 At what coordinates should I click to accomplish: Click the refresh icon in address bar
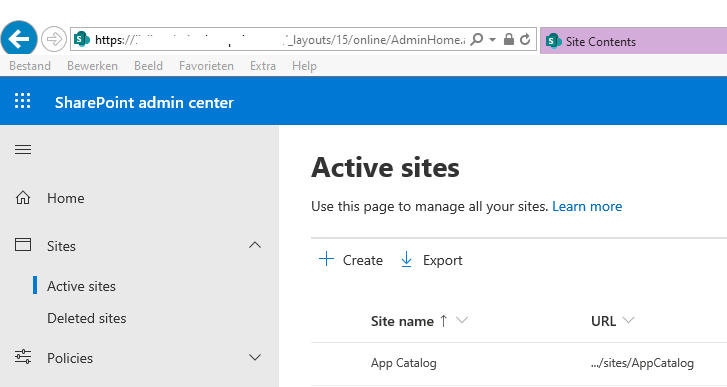(525, 39)
